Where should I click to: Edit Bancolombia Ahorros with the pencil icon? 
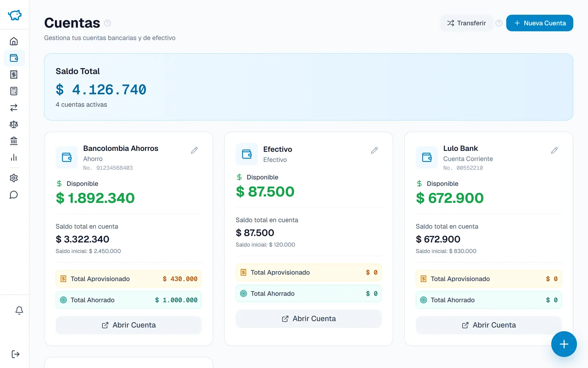pos(194,150)
